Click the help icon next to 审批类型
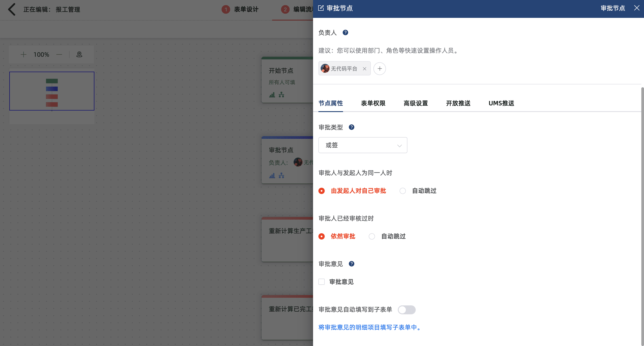 pyautogui.click(x=351, y=127)
